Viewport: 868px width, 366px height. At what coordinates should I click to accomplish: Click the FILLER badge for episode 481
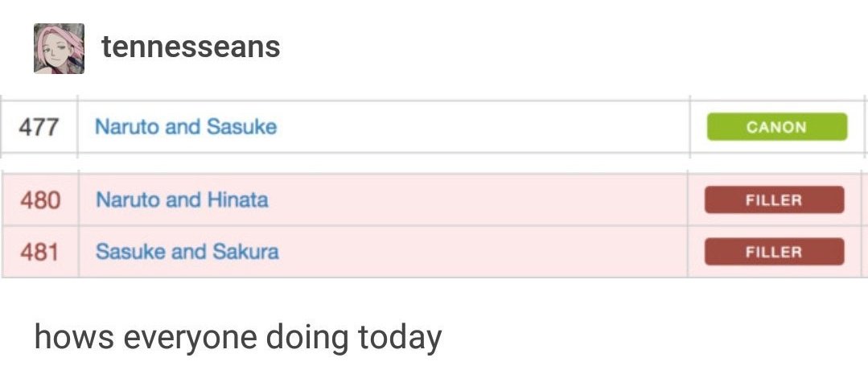(774, 252)
